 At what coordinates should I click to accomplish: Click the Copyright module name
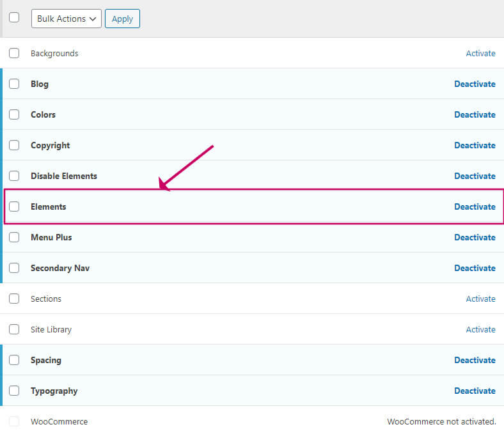click(x=50, y=146)
